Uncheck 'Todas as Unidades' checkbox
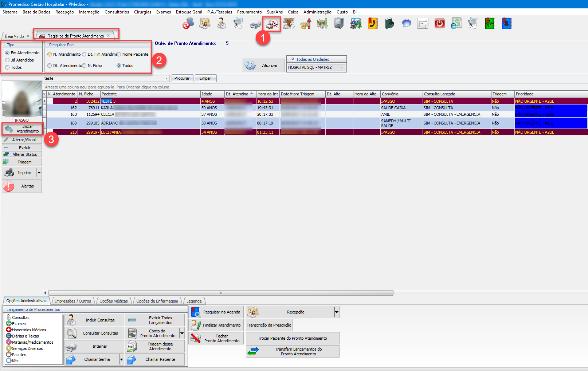 [x=293, y=59]
